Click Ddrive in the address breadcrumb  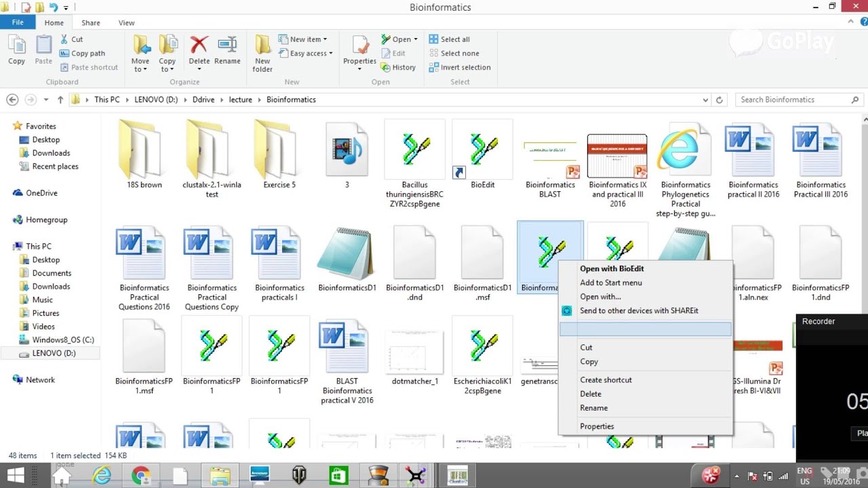[x=203, y=100]
